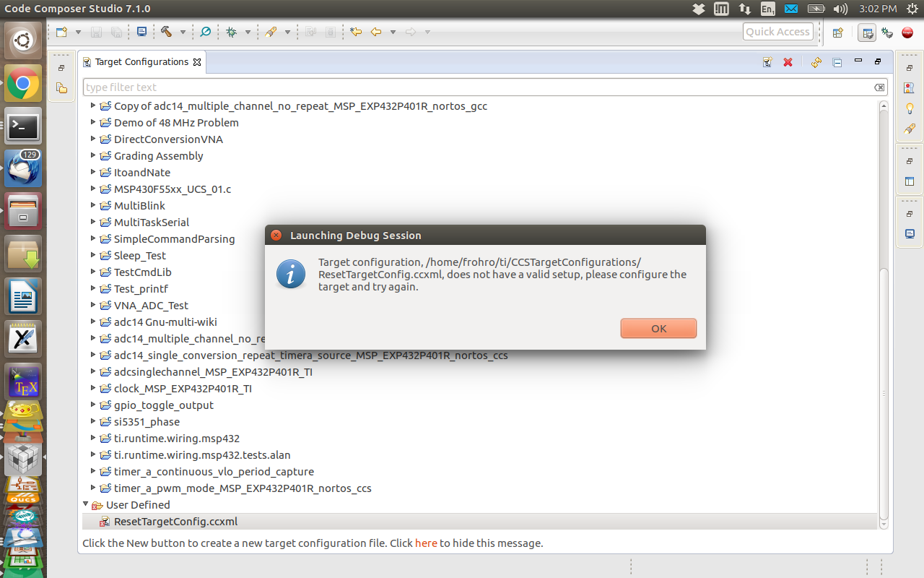Click the red Delete icon

pos(788,63)
